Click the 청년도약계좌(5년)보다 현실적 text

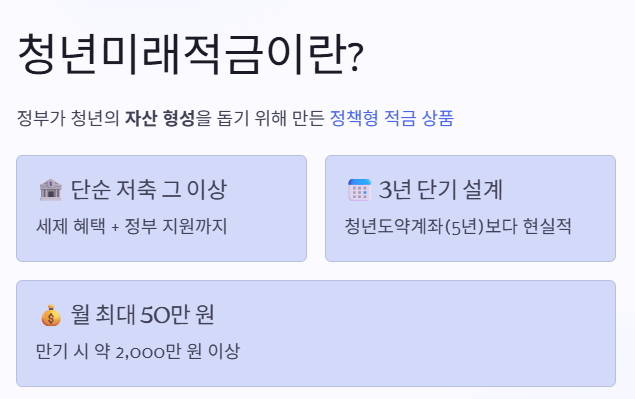[458, 226]
